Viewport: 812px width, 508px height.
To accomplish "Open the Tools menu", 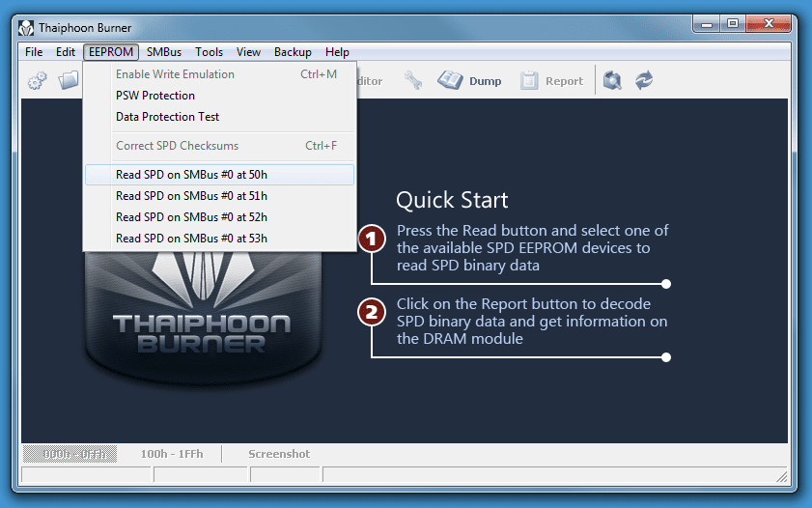I will click(209, 52).
